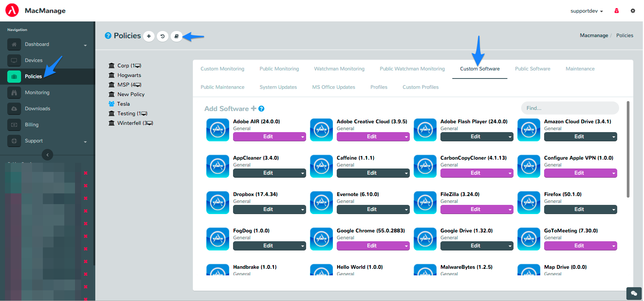Viewport: 644px width, 301px height.
Task: Click the Add Software help icon
Action: pos(261,109)
